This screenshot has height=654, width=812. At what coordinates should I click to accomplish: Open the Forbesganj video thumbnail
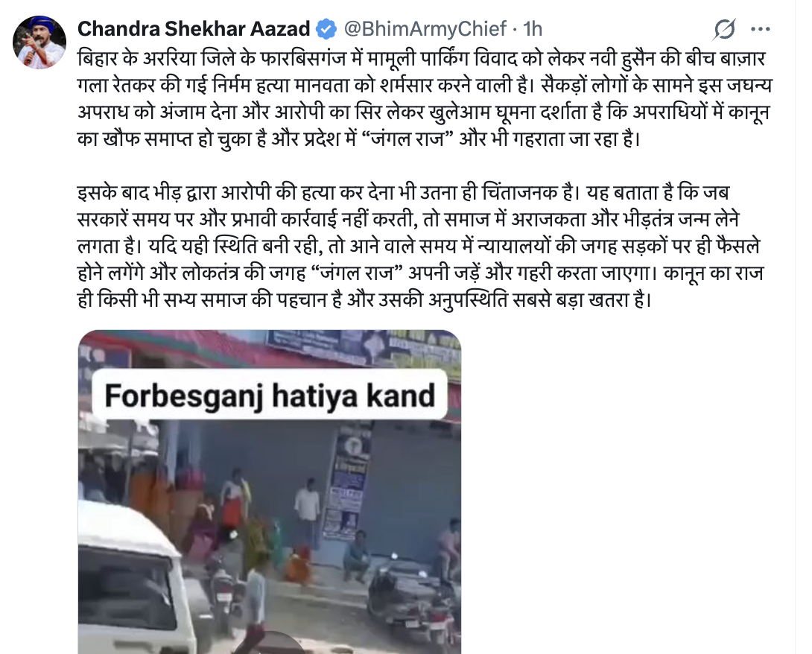pos(269,492)
